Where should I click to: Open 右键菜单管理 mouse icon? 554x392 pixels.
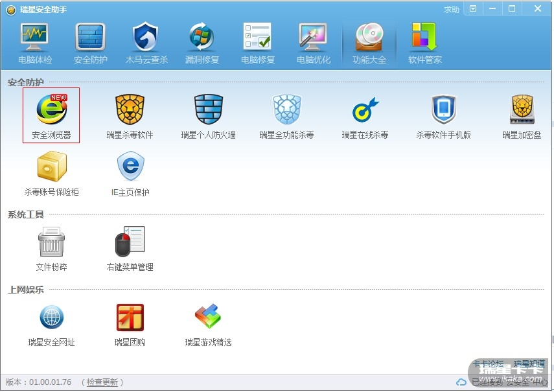click(130, 242)
